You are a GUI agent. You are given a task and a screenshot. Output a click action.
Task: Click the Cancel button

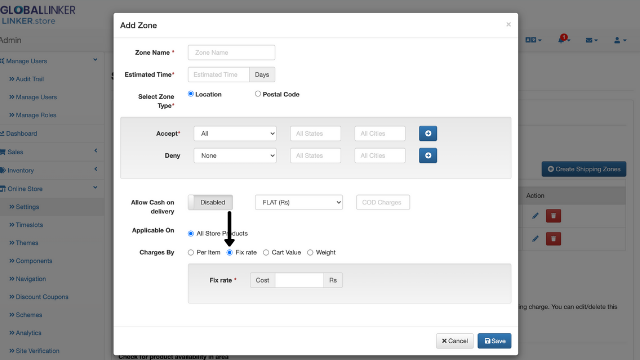pyautogui.click(x=455, y=341)
